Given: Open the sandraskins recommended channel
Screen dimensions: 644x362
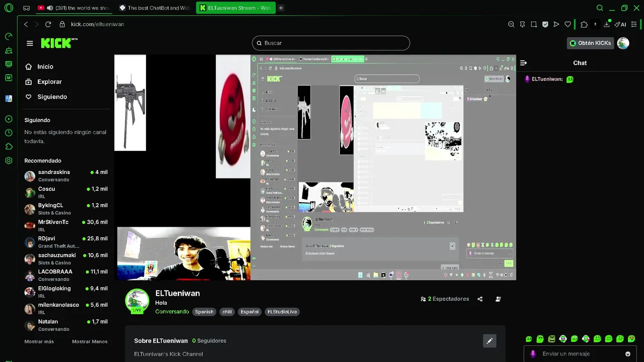Looking at the screenshot, I should coord(66,175).
